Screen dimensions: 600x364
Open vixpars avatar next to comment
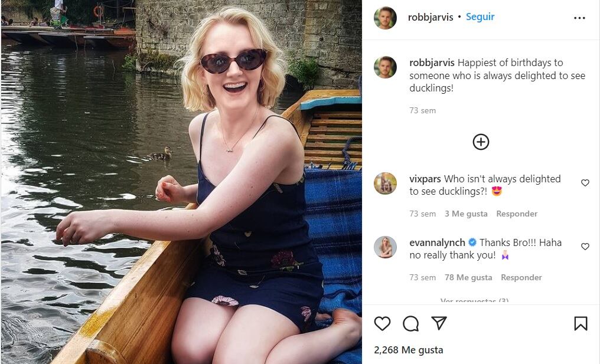[385, 183]
